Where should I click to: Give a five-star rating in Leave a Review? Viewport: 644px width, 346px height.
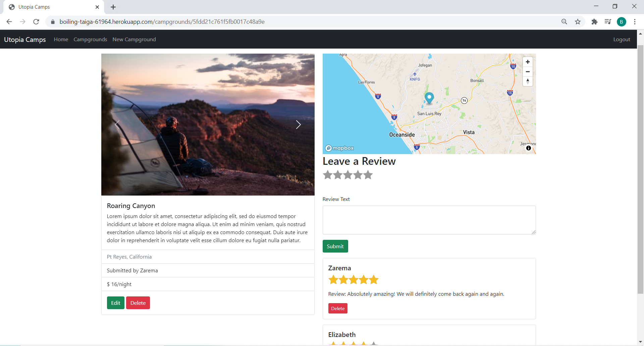368,175
